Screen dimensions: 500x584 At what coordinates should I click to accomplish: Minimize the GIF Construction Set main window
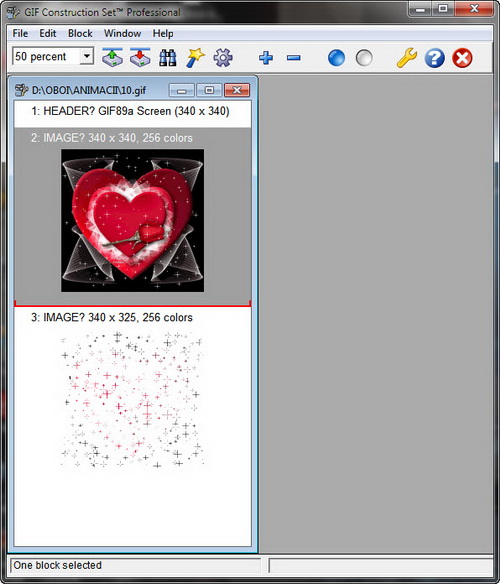pyautogui.click(x=420, y=9)
